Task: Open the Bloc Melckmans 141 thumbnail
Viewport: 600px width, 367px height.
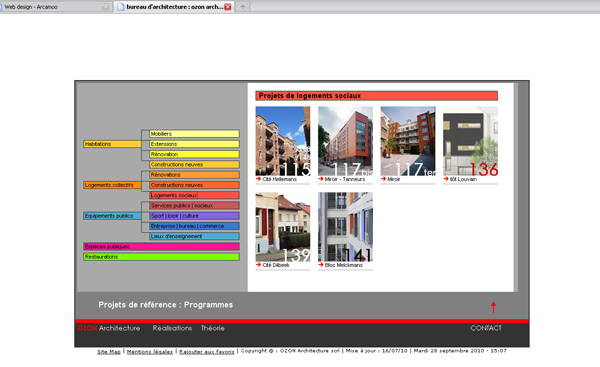Action: (x=345, y=227)
